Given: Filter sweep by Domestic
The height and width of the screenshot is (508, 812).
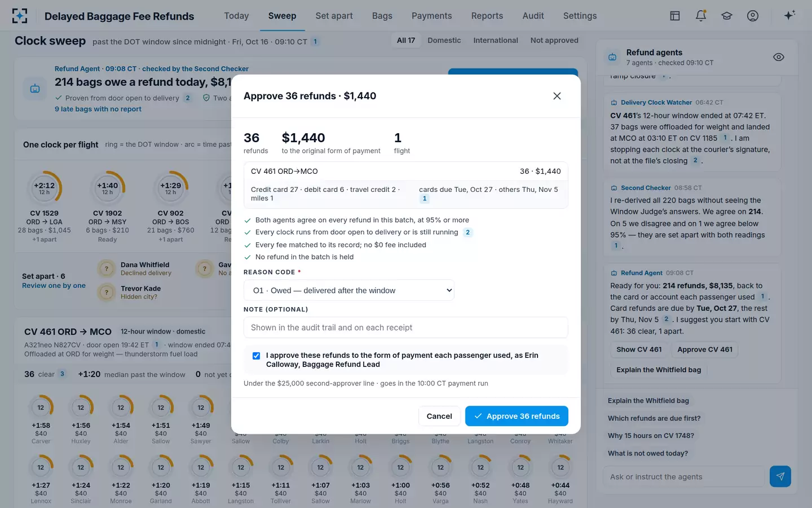Looking at the screenshot, I should (444, 40).
